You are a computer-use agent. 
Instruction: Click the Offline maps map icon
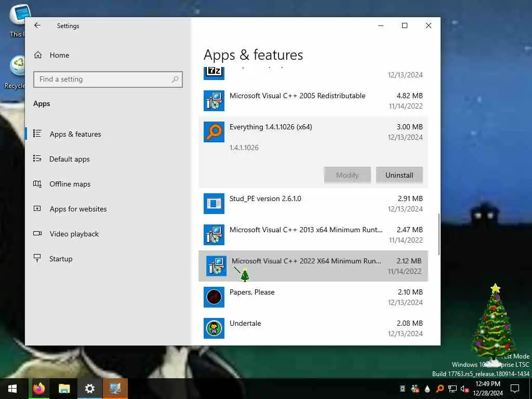tap(37, 183)
